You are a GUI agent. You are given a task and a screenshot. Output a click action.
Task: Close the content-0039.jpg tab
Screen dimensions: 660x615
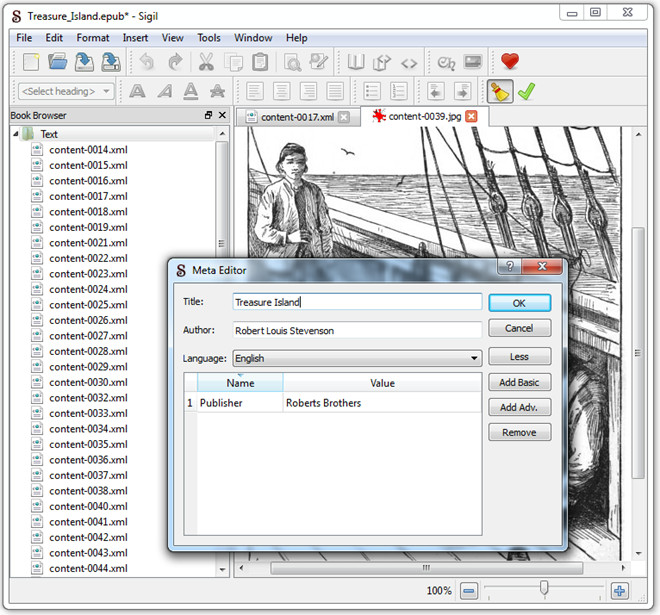pyautogui.click(x=471, y=116)
